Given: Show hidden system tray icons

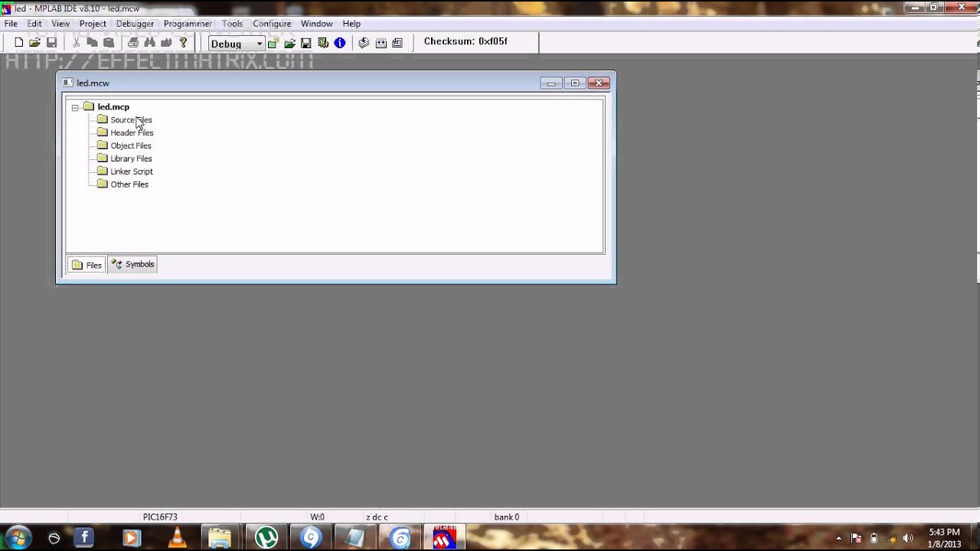Looking at the screenshot, I should click(838, 538).
